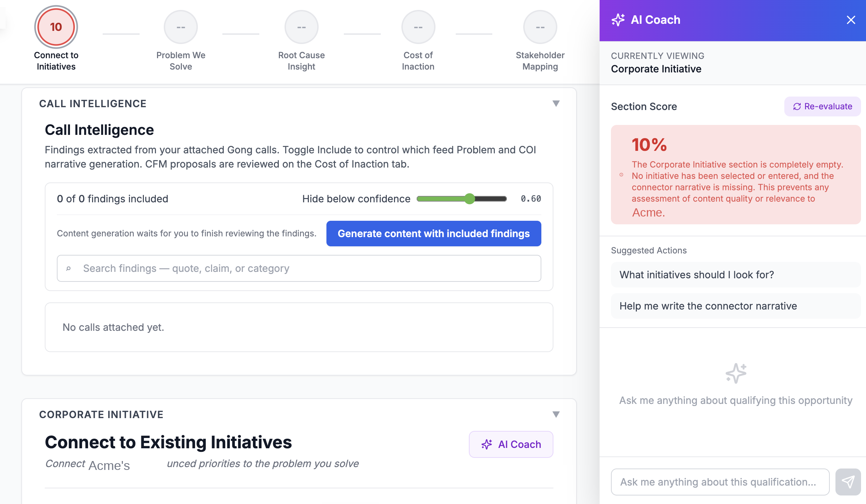Focus the Search findings input field

299,268
